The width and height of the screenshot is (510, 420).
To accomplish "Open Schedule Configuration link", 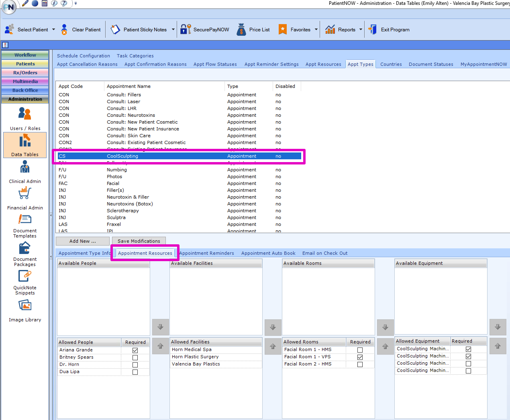I will (x=84, y=56).
